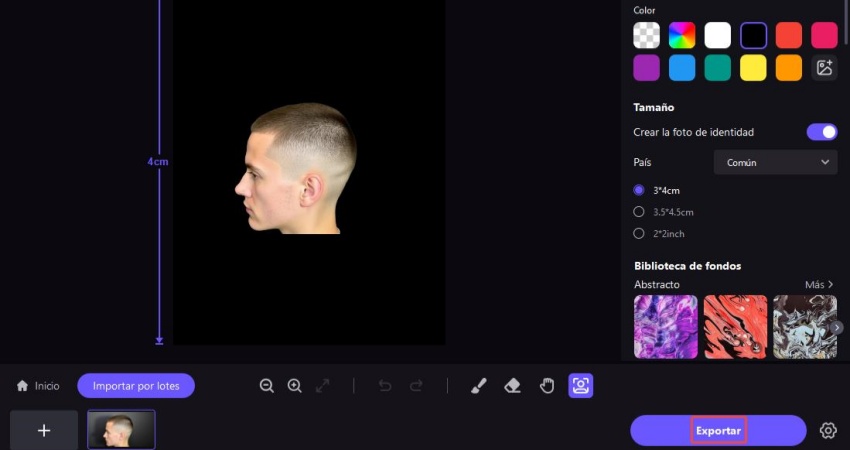
Task: Choose the transparent background swatch
Action: 647,36
